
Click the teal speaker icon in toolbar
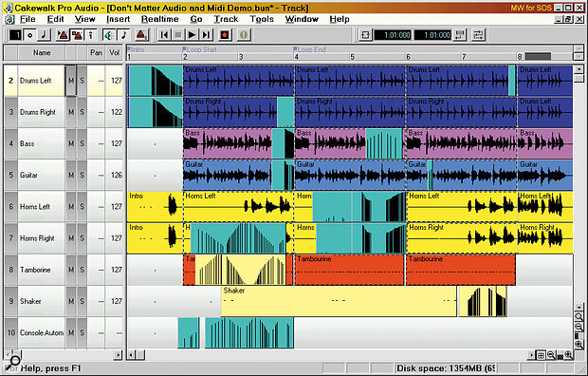(109, 35)
